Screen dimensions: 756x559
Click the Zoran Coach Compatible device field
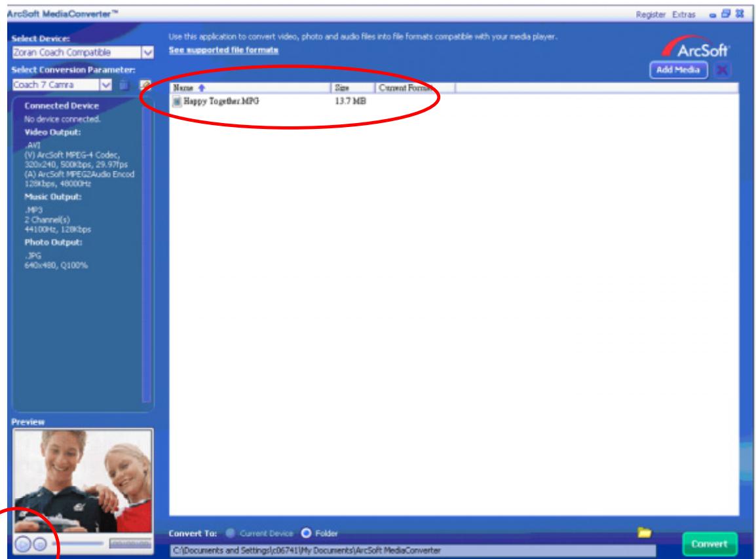[x=77, y=52]
